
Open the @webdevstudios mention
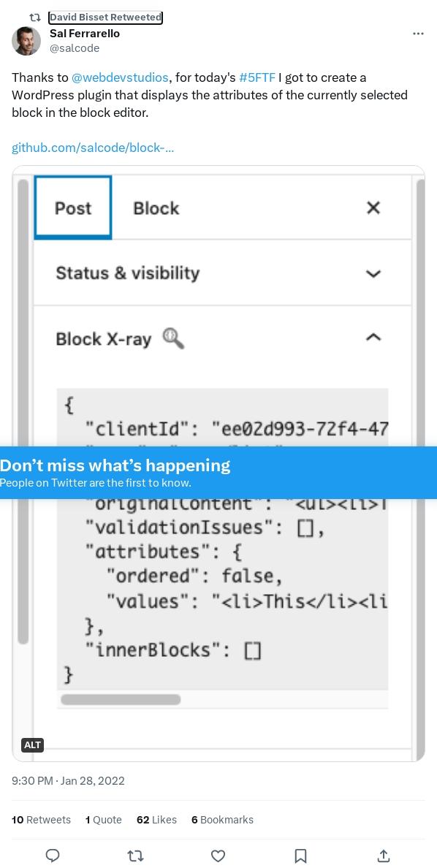(x=119, y=77)
